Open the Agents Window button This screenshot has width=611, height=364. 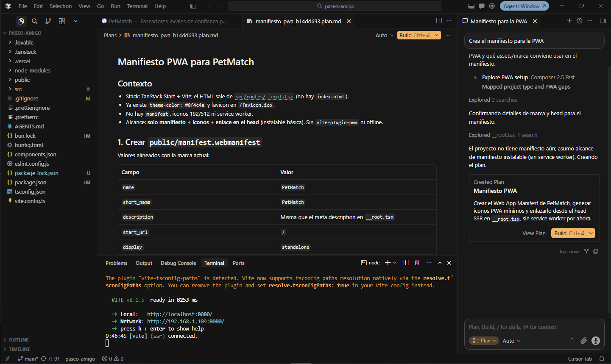(x=525, y=6)
